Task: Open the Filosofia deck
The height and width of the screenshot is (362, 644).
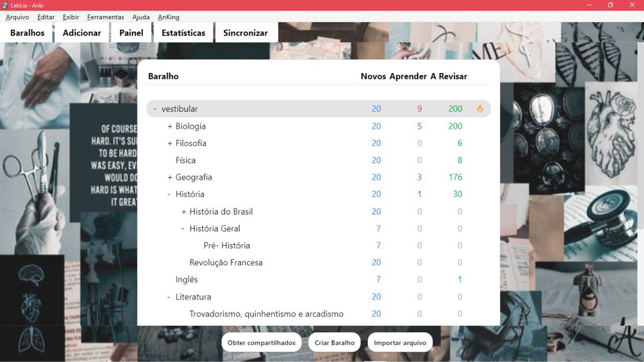Action: point(191,143)
